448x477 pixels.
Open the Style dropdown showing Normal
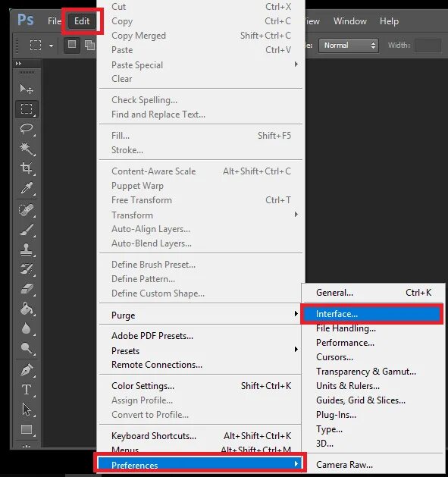pyautogui.click(x=349, y=46)
